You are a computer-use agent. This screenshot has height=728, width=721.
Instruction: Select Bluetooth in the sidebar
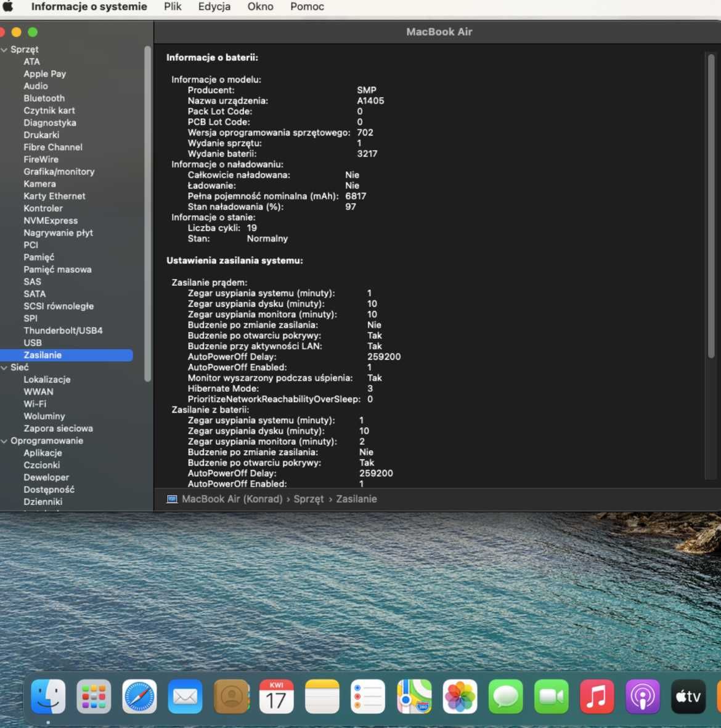point(44,99)
